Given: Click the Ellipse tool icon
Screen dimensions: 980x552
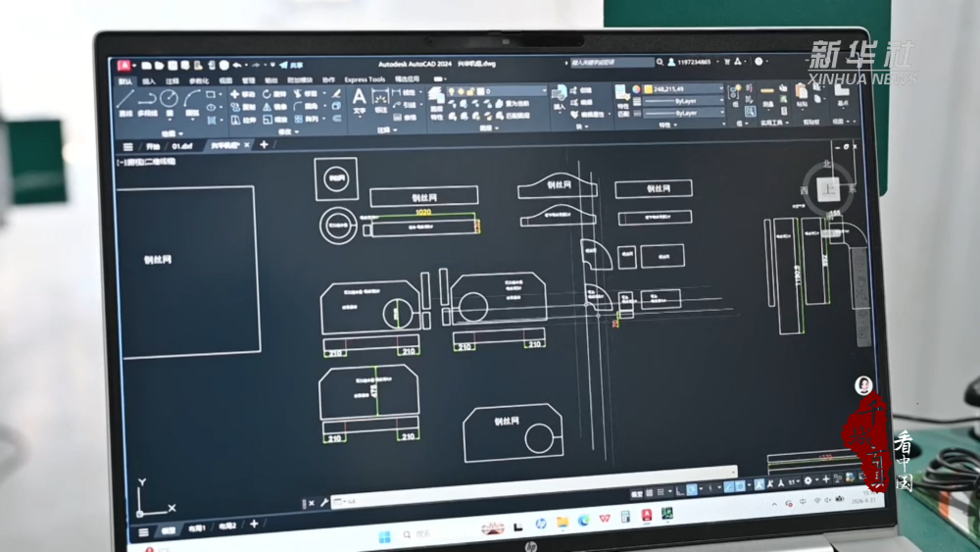Looking at the screenshot, I should click(x=211, y=107).
